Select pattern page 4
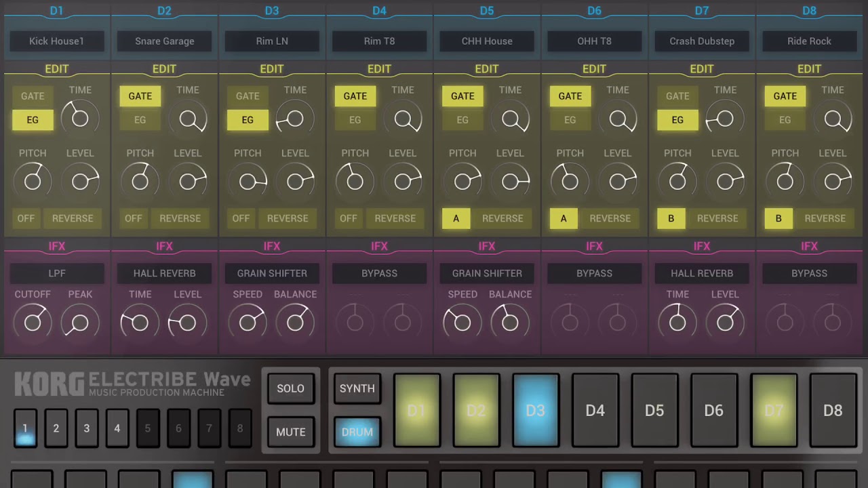The width and height of the screenshot is (868, 488). pyautogui.click(x=117, y=428)
